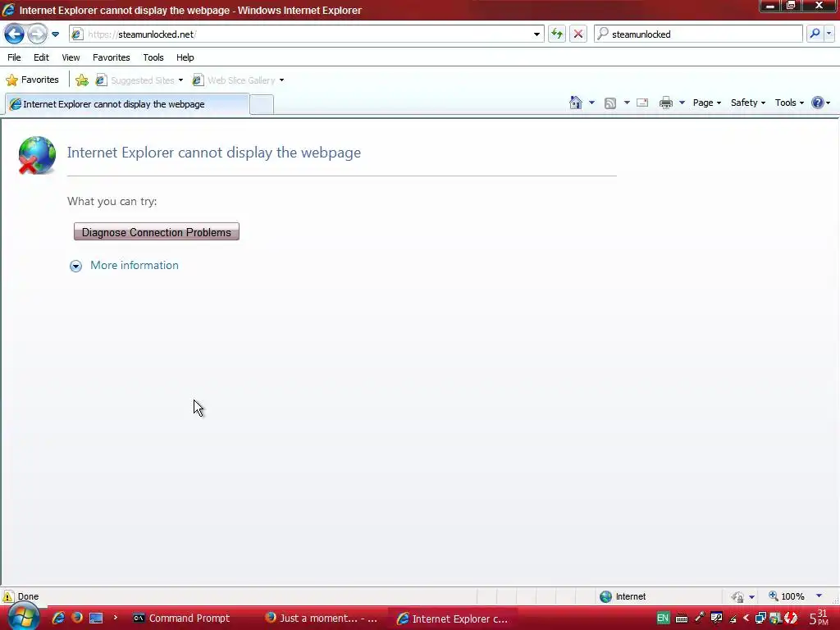Expand the More information section
Image resolution: width=840 pixels, height=630 pixels.
tap(124, 265)
